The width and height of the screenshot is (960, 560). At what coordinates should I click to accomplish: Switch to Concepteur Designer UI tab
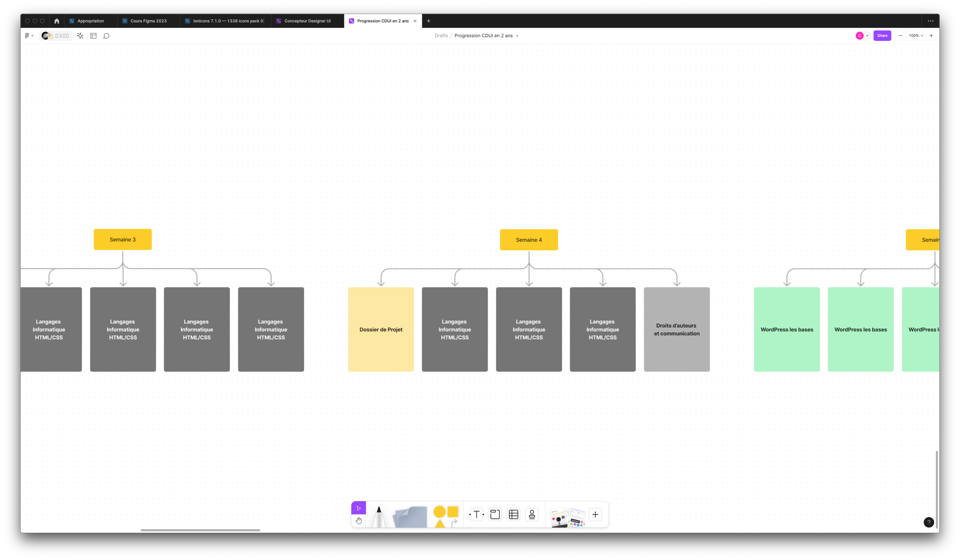[x=307, y=21]
